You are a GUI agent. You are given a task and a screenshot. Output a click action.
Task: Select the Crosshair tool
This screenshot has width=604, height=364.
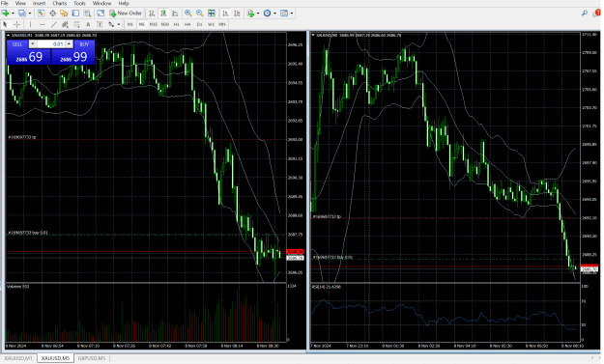pos(16,24)
